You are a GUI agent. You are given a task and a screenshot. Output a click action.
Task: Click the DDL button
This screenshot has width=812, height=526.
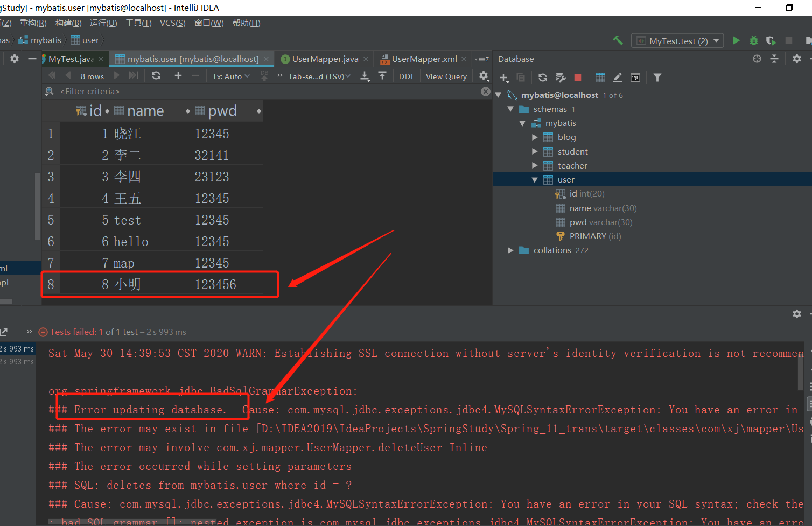coord(407,76)
